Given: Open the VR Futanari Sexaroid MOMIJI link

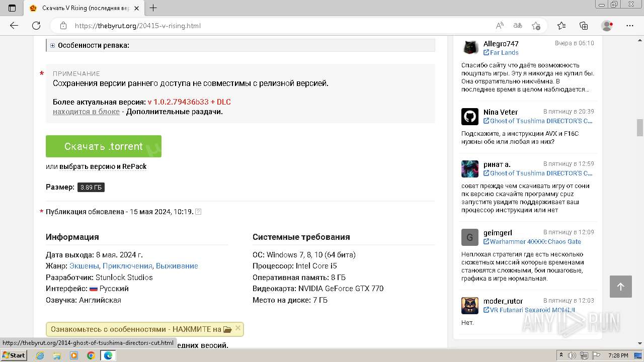Looking at the screenshot, I should coord(529,310).
